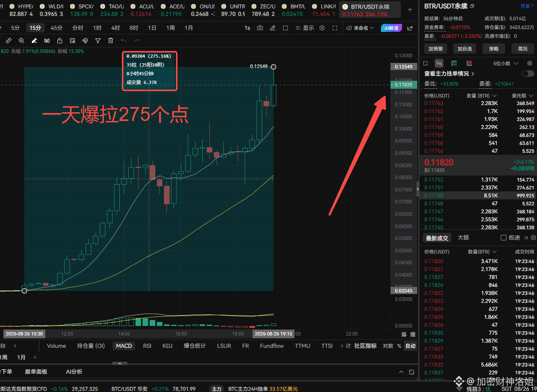Toggle the RSI indicator

pos(147,346)
